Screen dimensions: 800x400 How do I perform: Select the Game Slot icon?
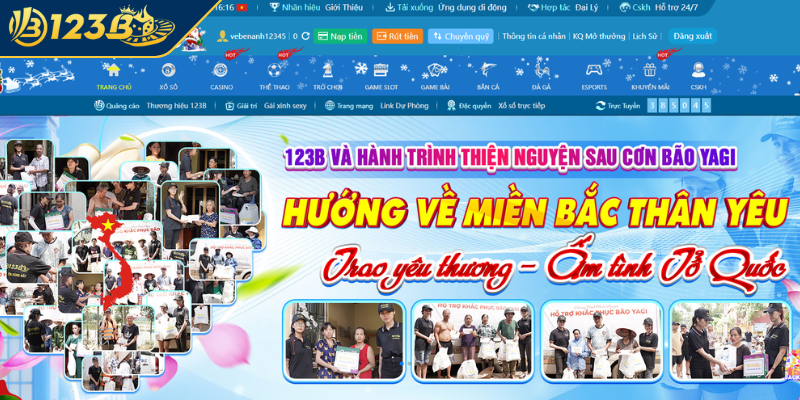click(381, 72)
